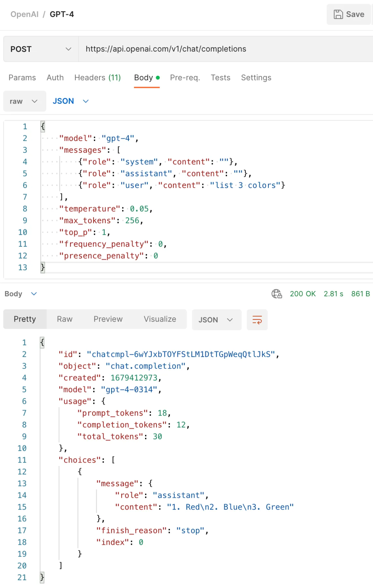Click the OpenAI breadcrumb link
Viewport: 373px width, 588px height.
click(25, 15)
